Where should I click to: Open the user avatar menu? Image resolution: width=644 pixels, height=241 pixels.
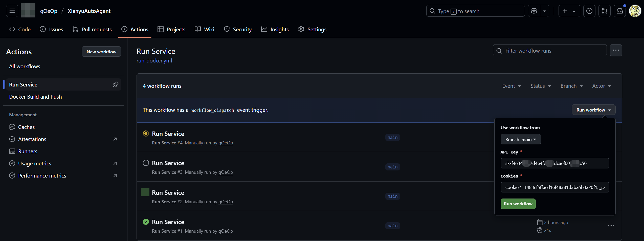click(635, 11)
